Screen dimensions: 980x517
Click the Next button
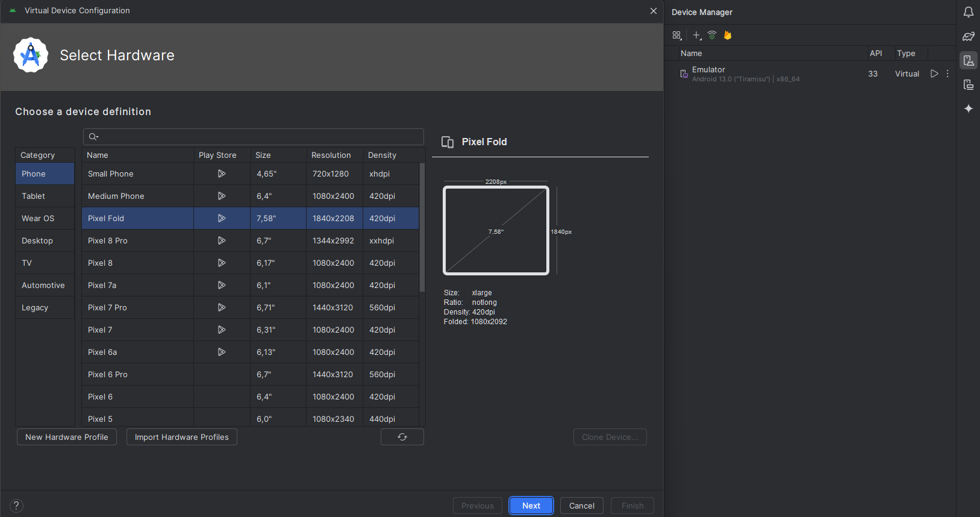[x=531, y=506]
